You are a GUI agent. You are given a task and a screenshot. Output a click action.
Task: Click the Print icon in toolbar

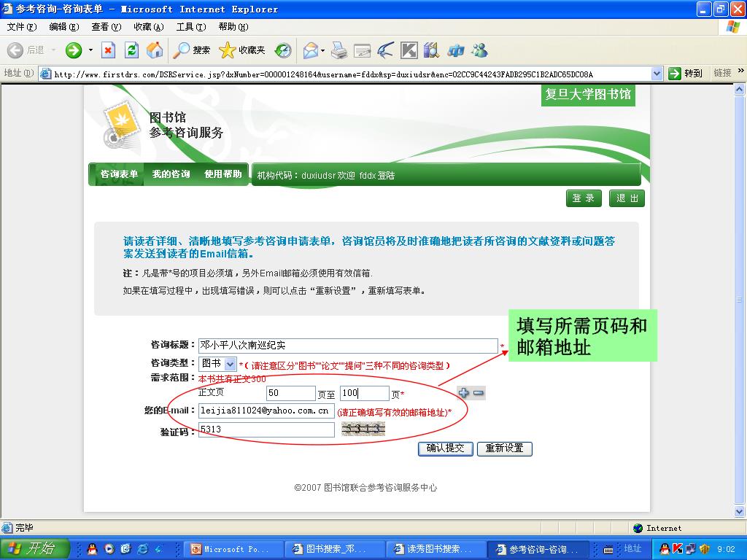coord(338,50)
